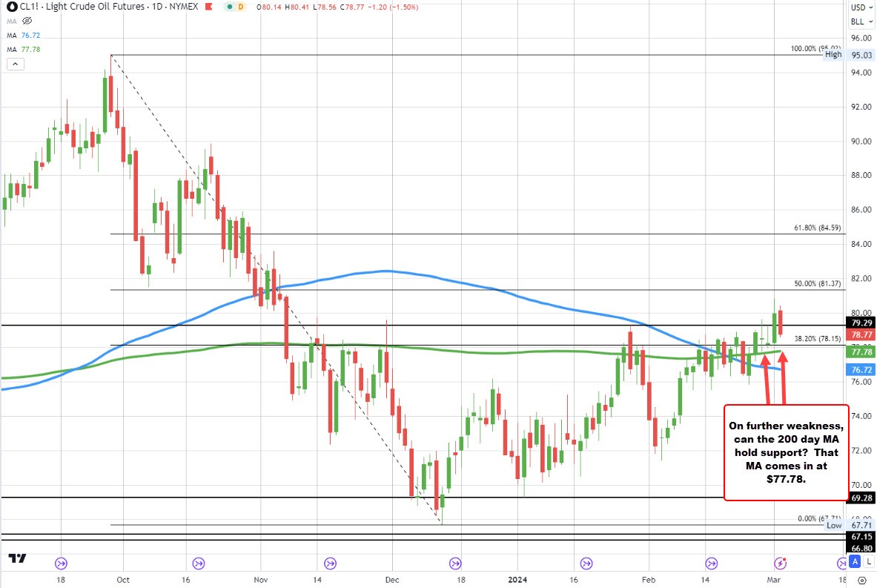Image resolution: width=877 pixels, height=588 pixels.
Task: Click the green market status dot
Action: click(229, 7)
